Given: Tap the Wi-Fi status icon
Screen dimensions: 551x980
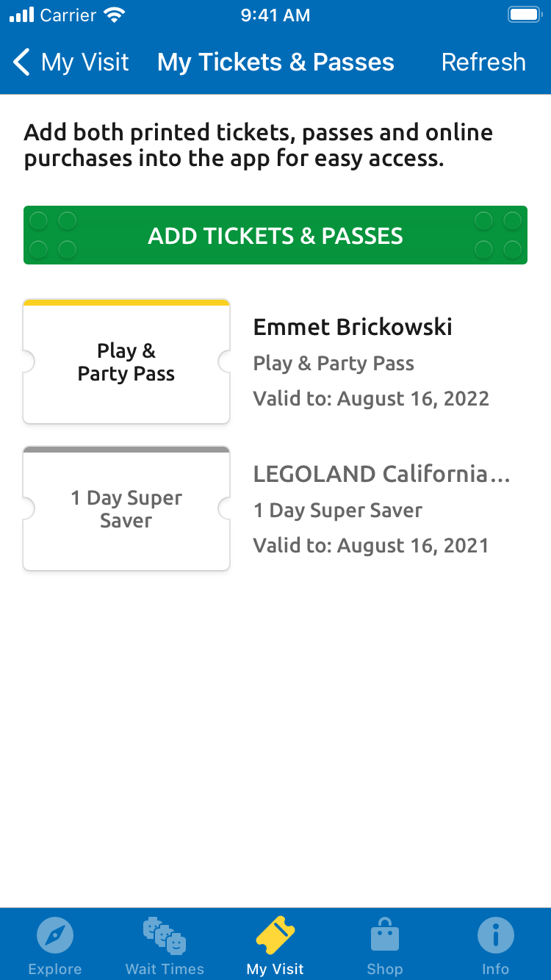Looking at the screenshot, I should tap(115, 15).
